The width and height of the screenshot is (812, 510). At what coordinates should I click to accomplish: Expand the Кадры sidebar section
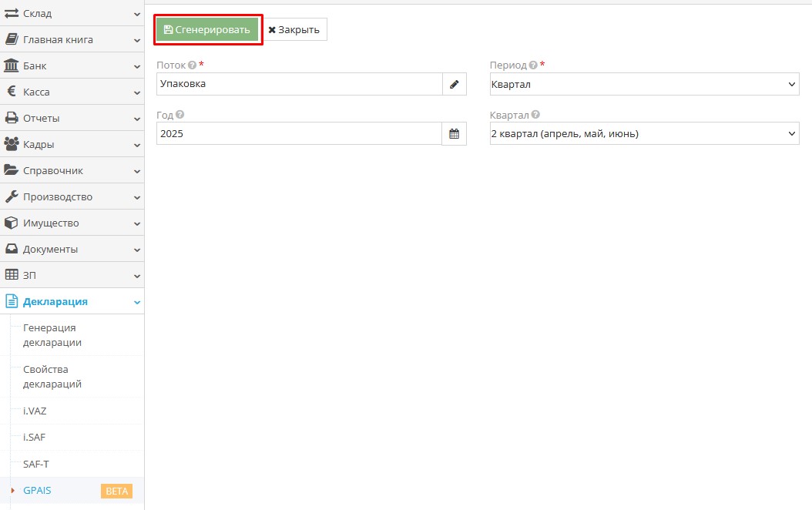click(x=72, y=144)
